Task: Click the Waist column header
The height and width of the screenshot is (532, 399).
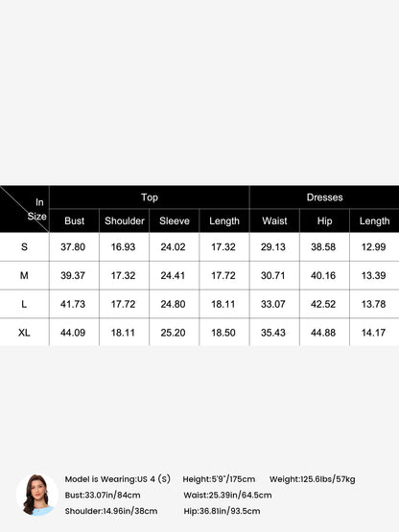Action: (x=274, y=220)
